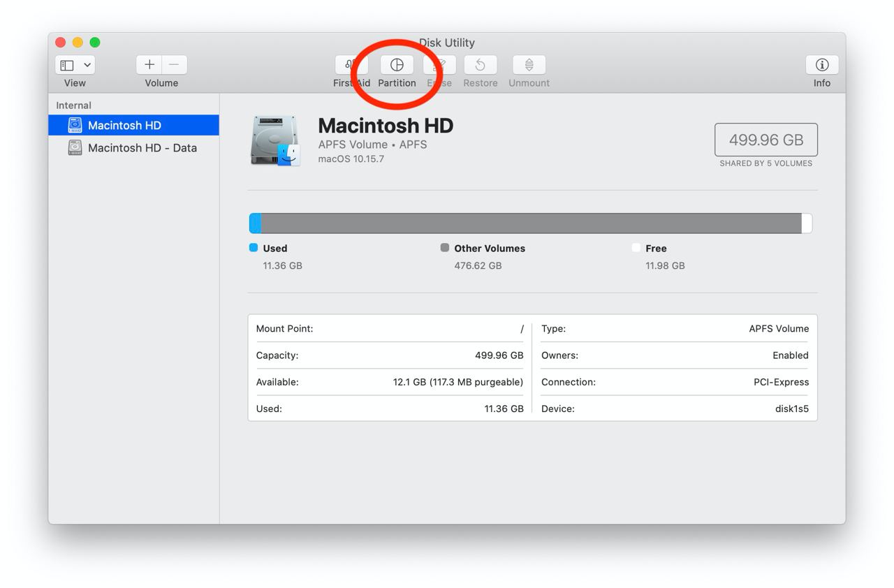Click the gray storage usage bar

click(531, 223)
